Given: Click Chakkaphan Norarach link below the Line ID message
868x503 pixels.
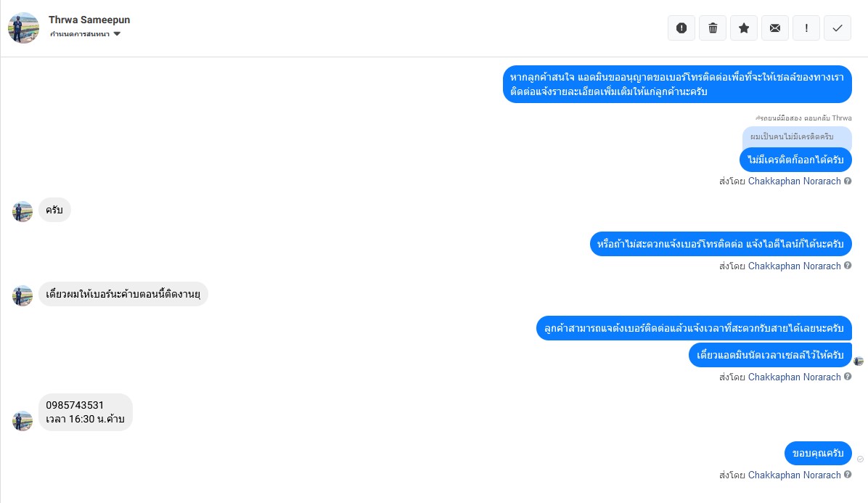Looking at the screenshot, I should (794, 266).
